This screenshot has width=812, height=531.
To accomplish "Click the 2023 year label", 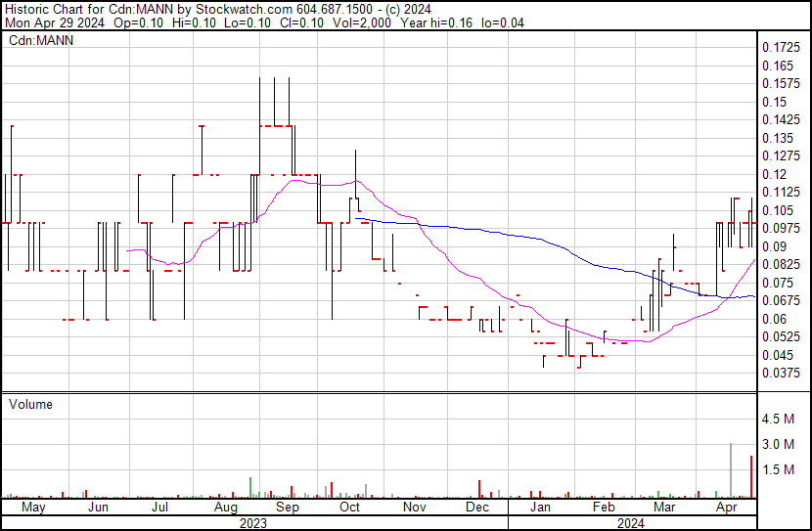I will click(x=253, y=523).
